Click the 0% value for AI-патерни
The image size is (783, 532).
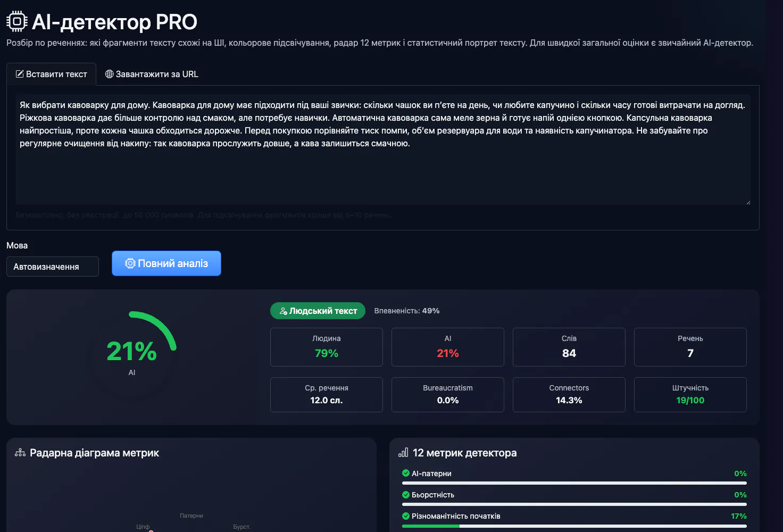[740, 473]
